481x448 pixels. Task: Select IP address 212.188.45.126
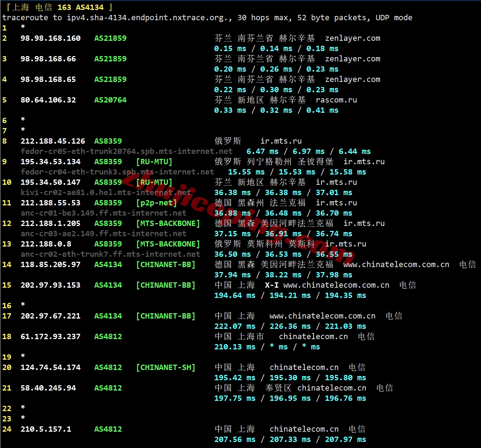[53, 141]
